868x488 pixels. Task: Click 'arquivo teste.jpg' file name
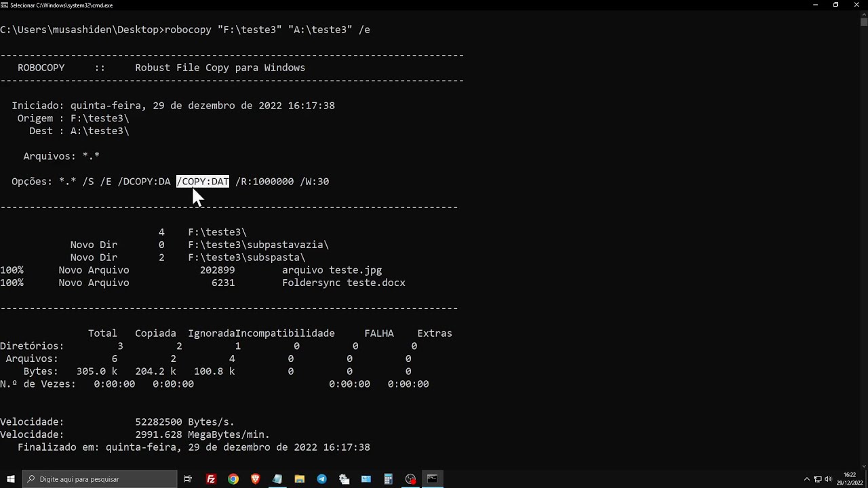332,270
